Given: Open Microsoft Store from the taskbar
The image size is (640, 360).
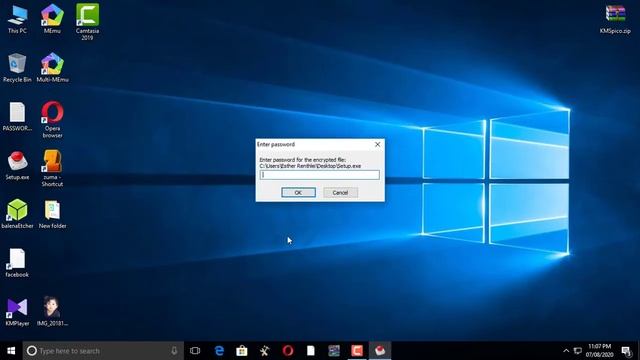Looking at the screenshot, I should pyautogui.click(x=242, y=351).
